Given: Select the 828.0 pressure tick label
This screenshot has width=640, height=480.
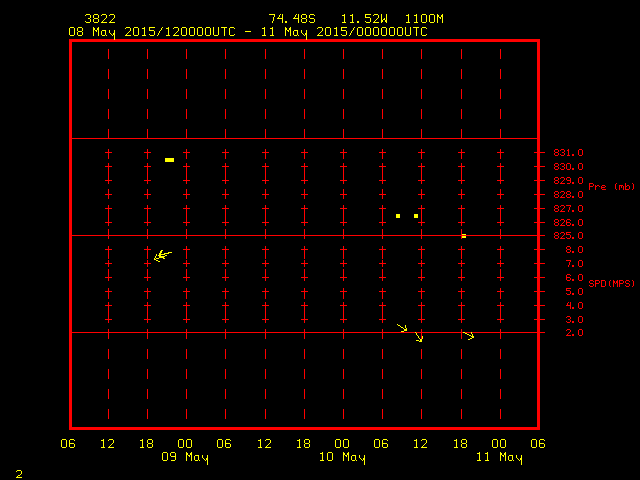Looking at the screenshot, I should pos(569,195).
